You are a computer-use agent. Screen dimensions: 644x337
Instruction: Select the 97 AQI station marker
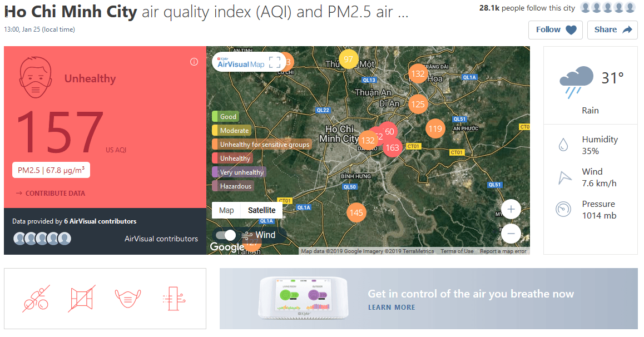coord(348,59)
